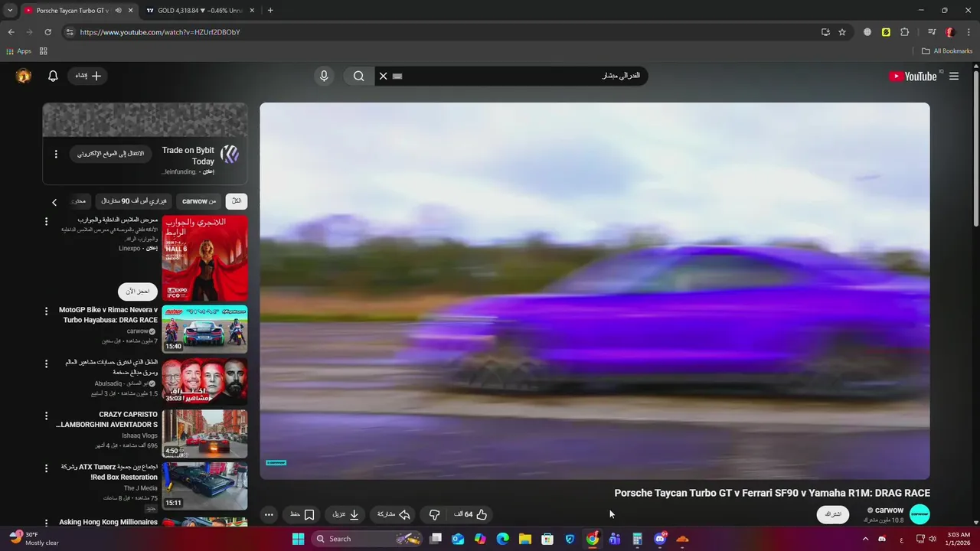Open Red Box Restoration video thumbnail
This screenshot has width=980, height=551.
point(204,485)
